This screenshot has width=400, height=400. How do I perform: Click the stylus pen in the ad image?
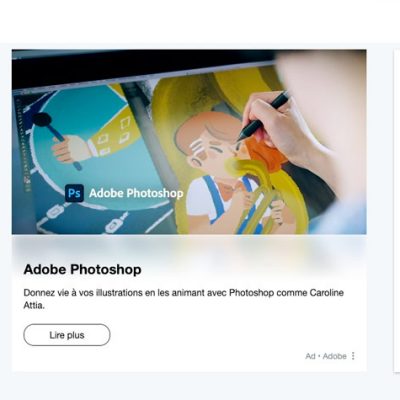[x=263, y=116]
